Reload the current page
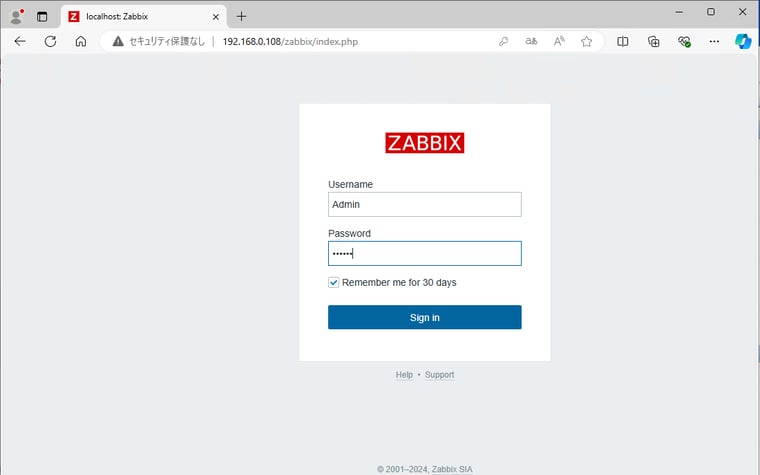The image size is (760, 475). click(x=50, y=42)
